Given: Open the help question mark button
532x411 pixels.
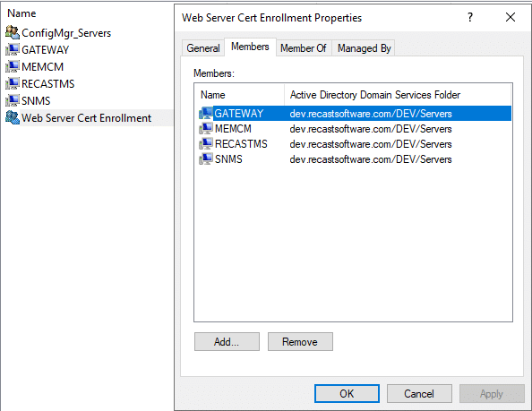Looking at the screenshot, I should click(470, 17).
